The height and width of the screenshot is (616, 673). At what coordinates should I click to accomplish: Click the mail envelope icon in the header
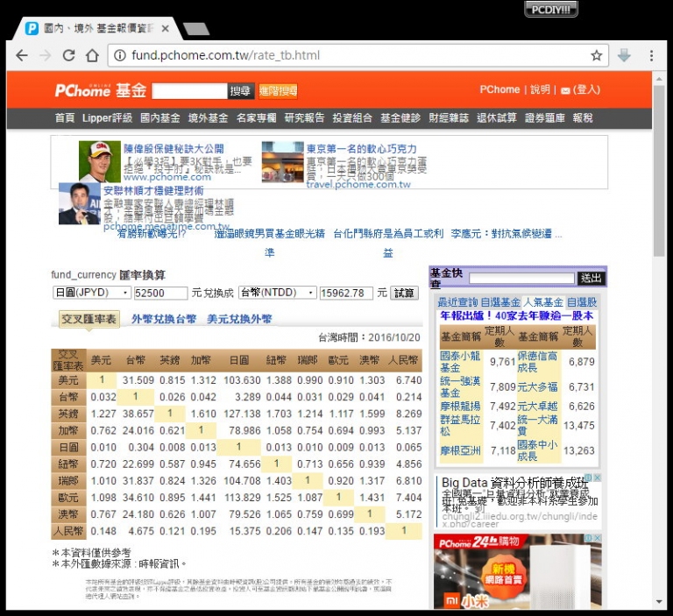565,90
